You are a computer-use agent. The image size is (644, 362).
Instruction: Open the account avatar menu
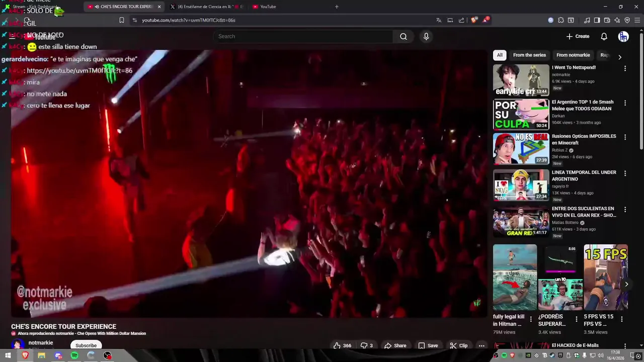coord(623,36)
